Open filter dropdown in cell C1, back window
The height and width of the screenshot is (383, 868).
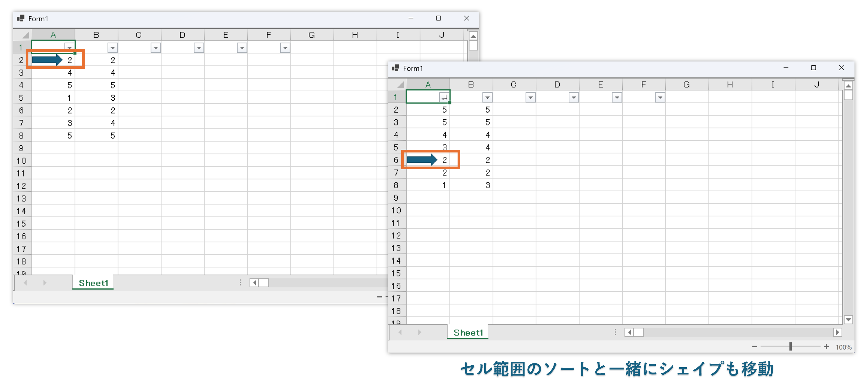point(156,48)
